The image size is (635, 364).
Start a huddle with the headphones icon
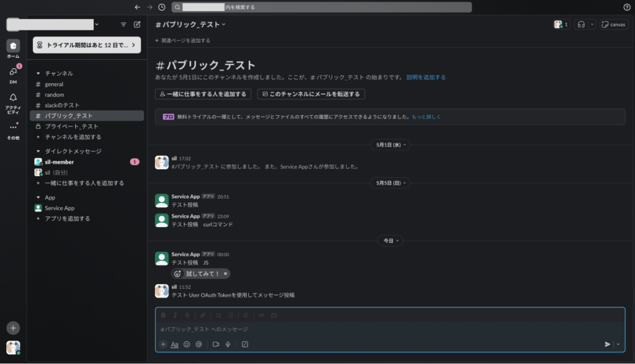point(581,25)
